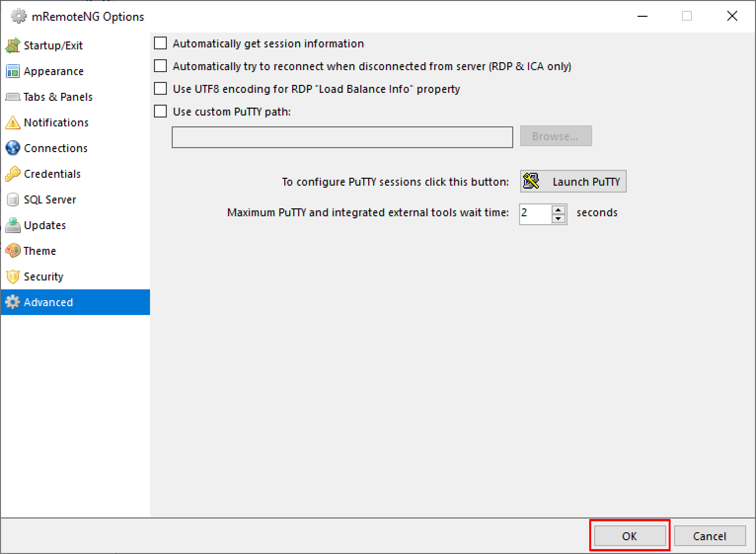The height and width of the screenshot is (554, 756).
Task: Click the Advanced gear icon
Action: tap(12, 302)
